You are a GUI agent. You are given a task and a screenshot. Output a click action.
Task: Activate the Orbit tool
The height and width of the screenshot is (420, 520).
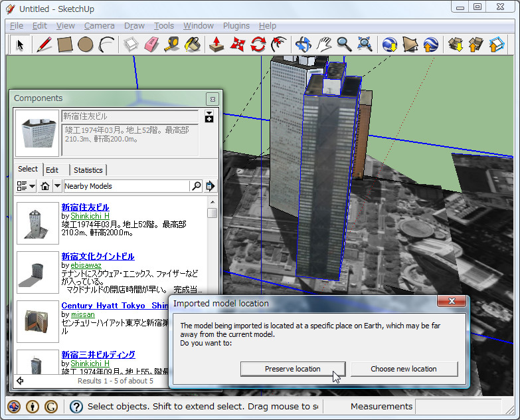point(303,45)
